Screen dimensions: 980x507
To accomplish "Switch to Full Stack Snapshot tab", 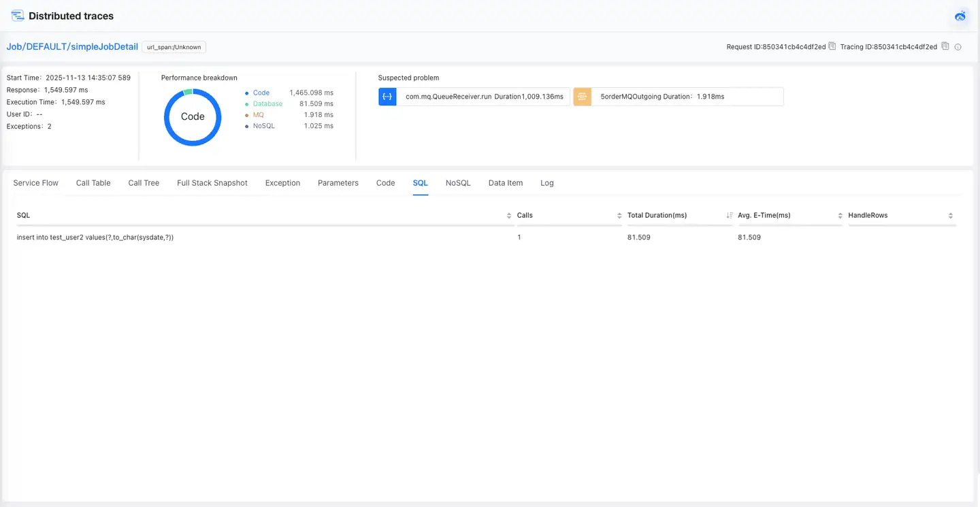I will [212, 183].
